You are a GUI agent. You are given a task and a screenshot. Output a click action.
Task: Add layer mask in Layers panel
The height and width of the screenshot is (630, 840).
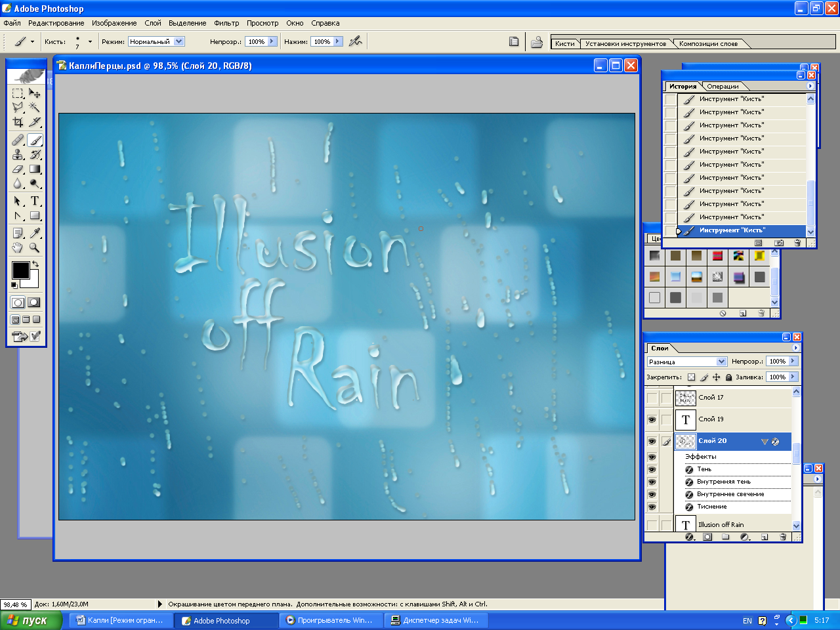(707, 537)
